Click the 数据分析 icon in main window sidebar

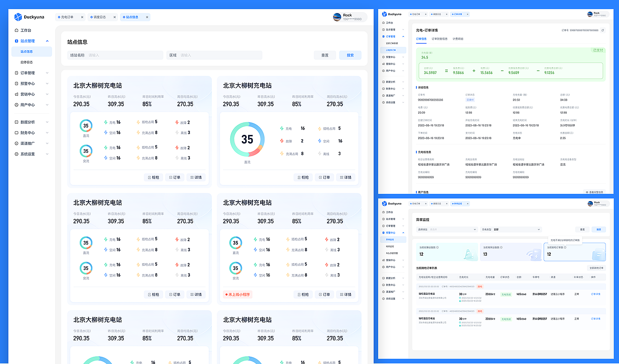[x=17, y=122]
